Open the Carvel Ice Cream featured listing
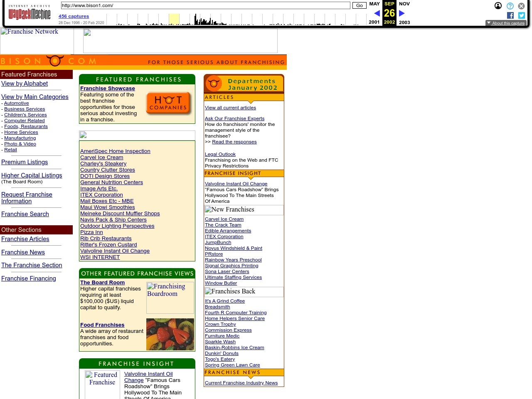The height and width of the screenshot is (399, 532). tap(101, 158)
